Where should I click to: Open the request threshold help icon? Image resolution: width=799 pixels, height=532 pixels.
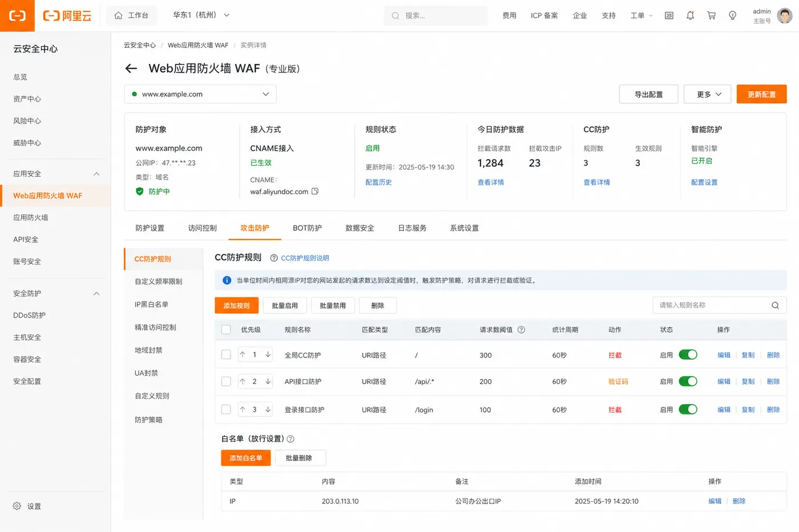521,330
